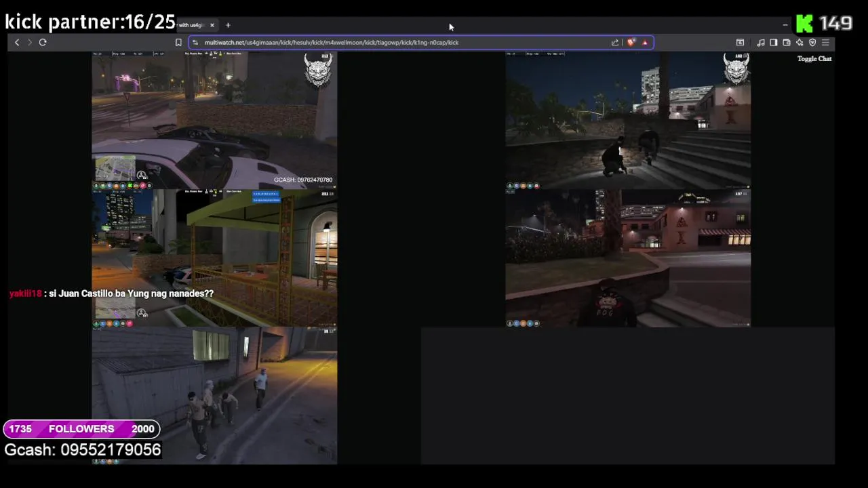
Task: Click the share page icon
Action: (615, 42)
